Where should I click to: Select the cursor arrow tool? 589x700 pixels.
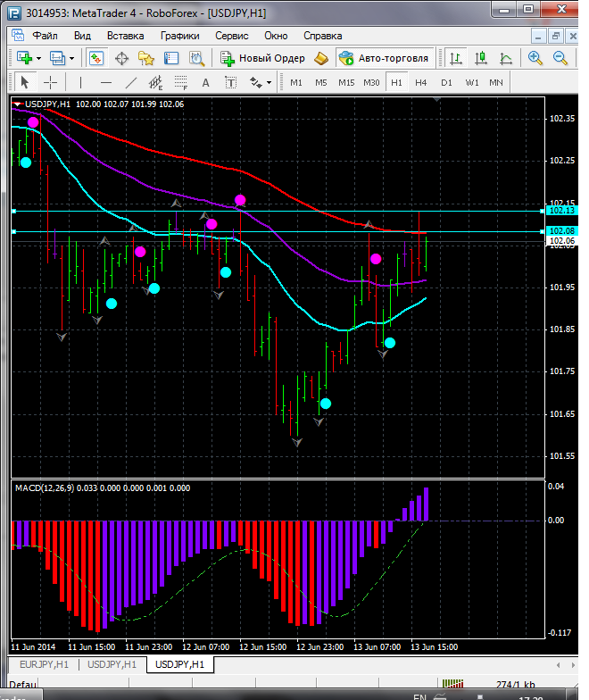point(24,82)
